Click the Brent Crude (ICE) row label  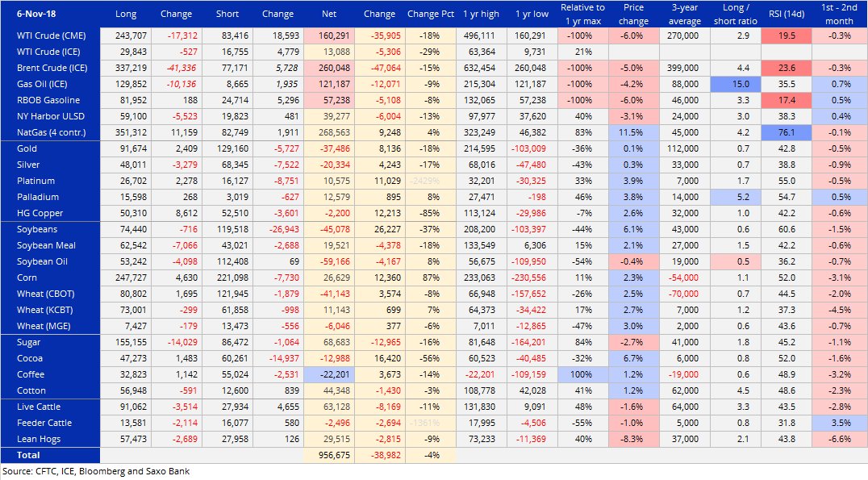click(x=50, y=68)
